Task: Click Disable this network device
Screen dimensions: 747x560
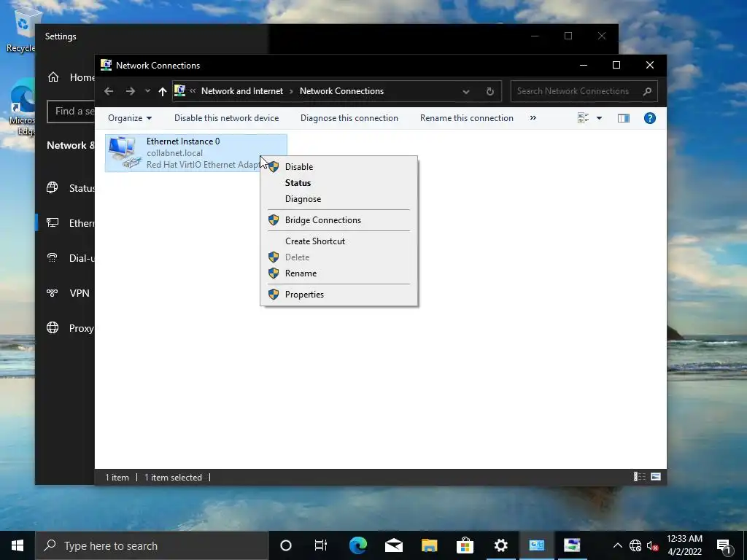Action: pyautogui.click(x=226, y=118)
